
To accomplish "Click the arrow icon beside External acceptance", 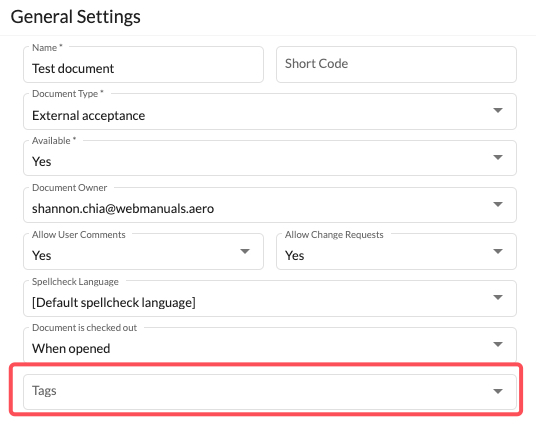I will (x=498, y=110).
